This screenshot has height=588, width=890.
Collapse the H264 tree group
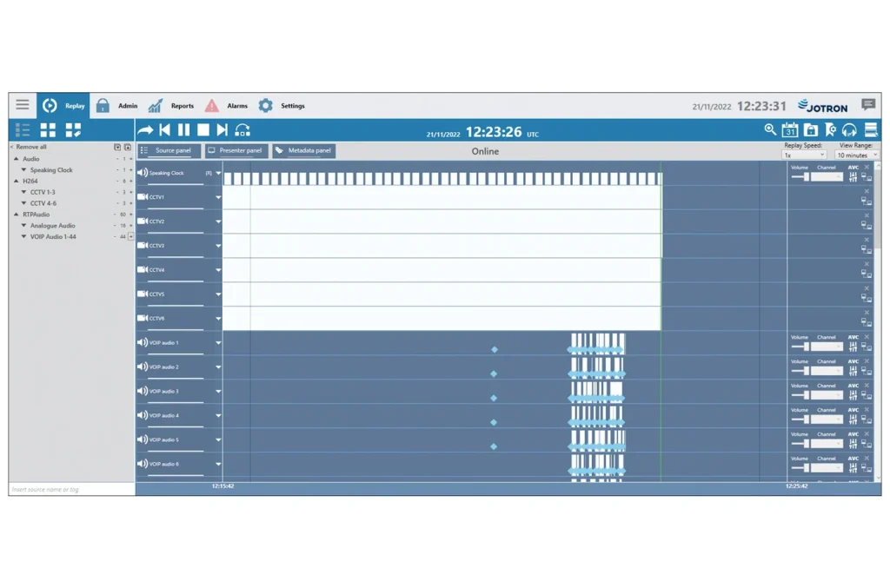[x=17, y=181]
